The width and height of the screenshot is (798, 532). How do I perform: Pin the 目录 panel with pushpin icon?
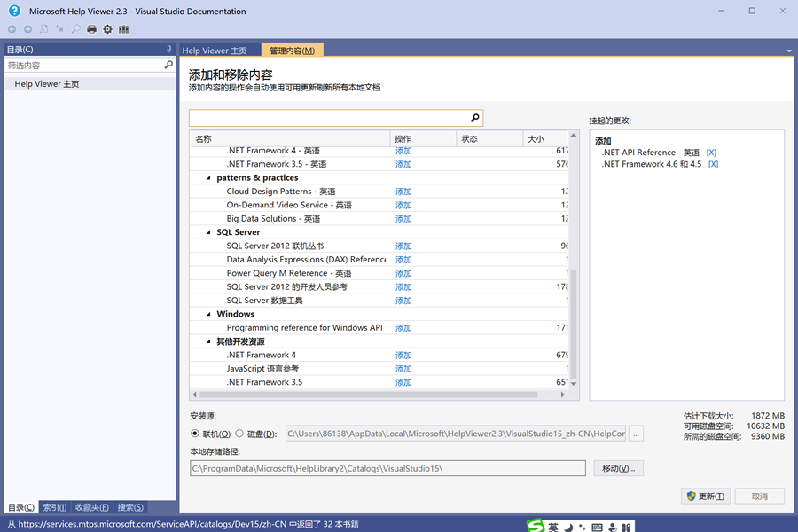click(169, 50)
